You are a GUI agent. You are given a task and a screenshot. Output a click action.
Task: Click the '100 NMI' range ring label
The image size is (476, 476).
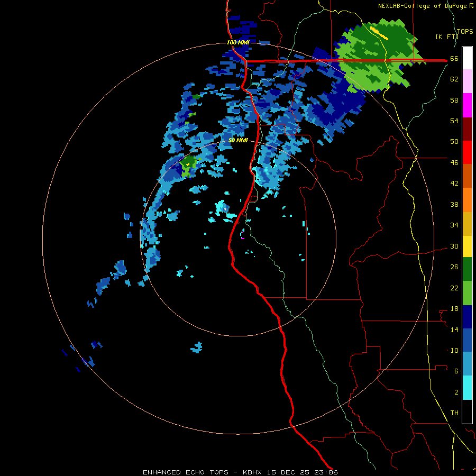238,42
